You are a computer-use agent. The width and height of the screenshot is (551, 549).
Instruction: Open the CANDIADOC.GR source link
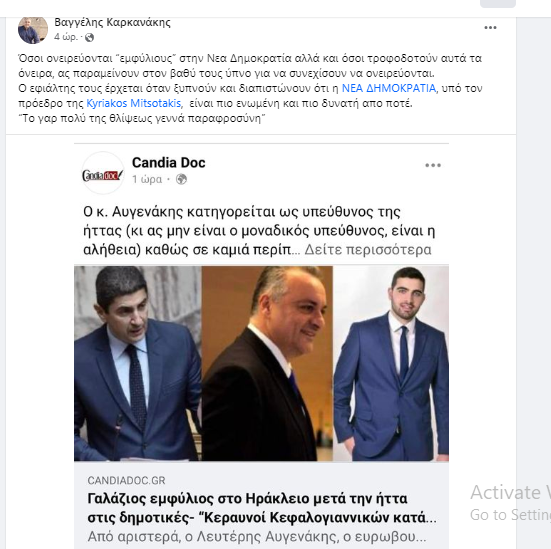click(x=127, y=480)
